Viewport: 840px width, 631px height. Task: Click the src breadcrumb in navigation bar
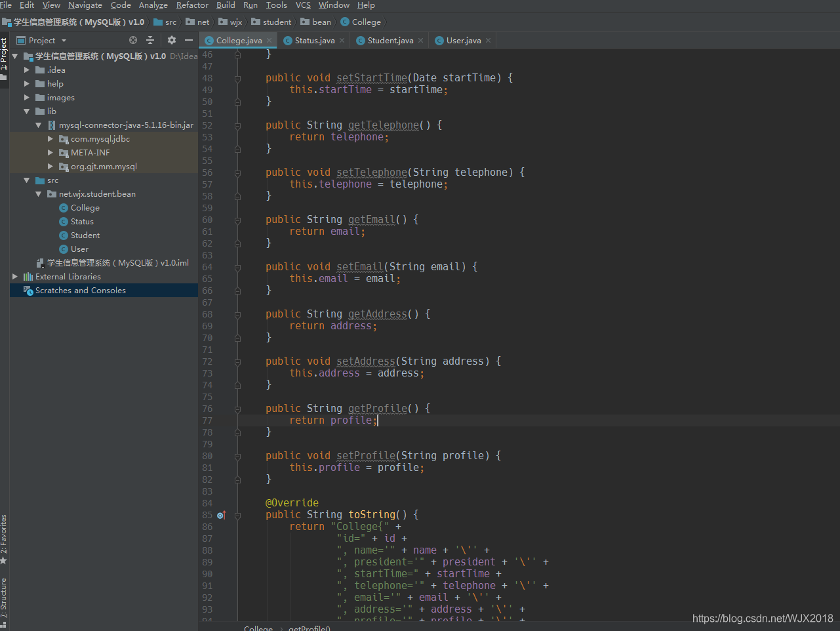point(165,22)
